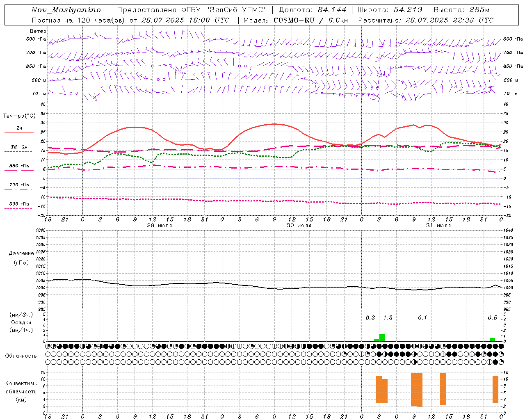Click the 'Осадки' precipitation label
This screenshot has height=420, width=525.
[21, 322]
